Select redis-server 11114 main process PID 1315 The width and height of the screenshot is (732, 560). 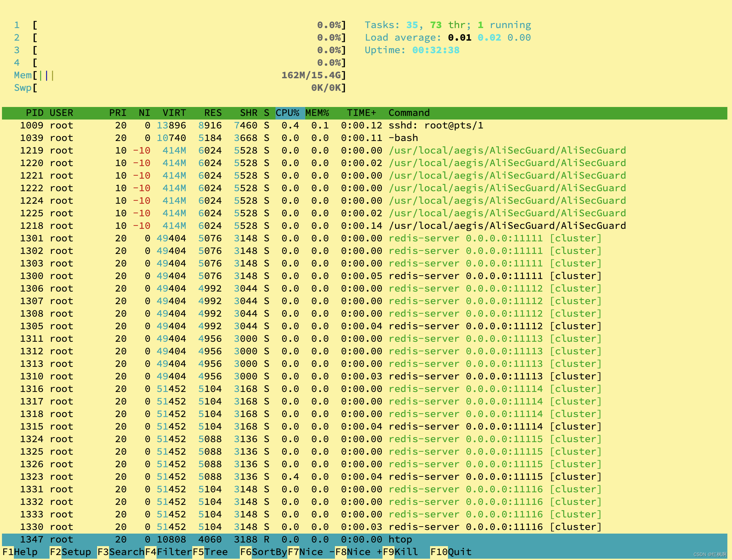pos(364,427)
